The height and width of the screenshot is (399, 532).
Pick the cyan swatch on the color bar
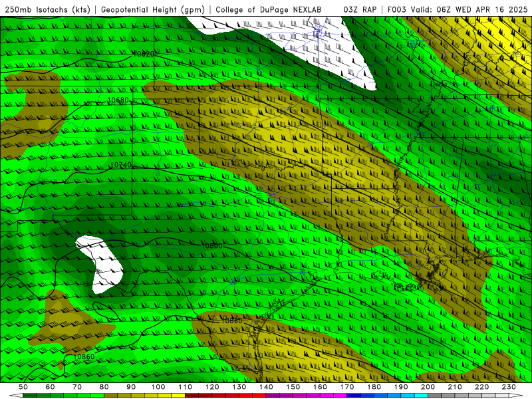(421, 396)
